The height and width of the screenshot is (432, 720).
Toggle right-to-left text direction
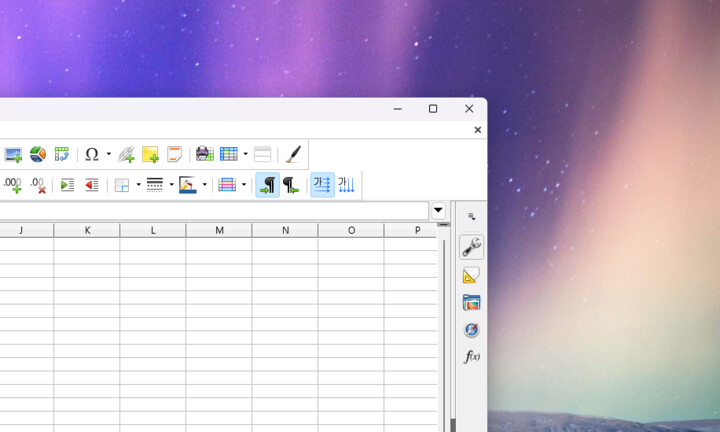tap(291, 185)
